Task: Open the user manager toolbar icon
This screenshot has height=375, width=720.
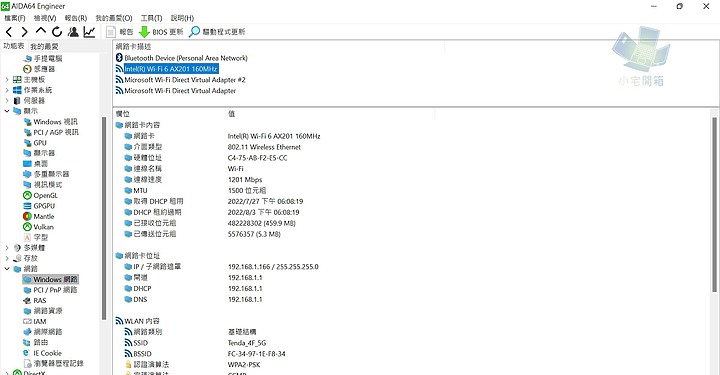Action: click(x=73, y=32)
